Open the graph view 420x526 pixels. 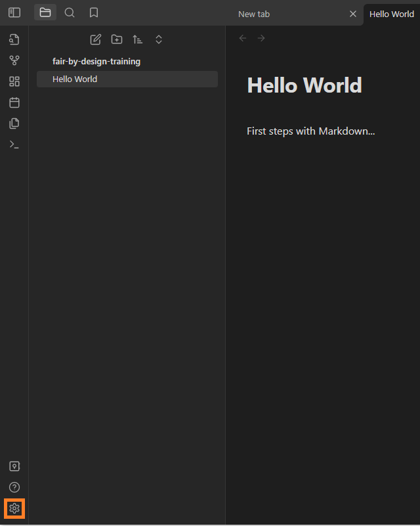pos(14,60)
